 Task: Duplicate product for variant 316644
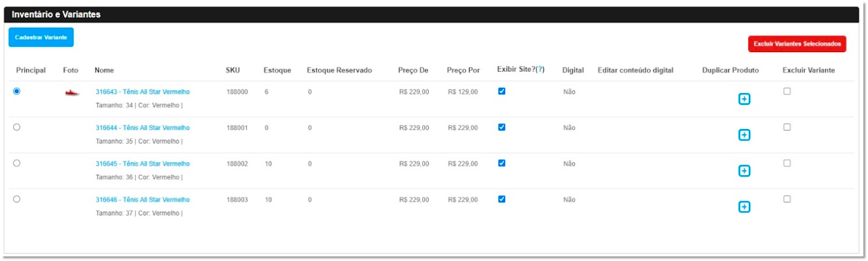tap(744, 135)
